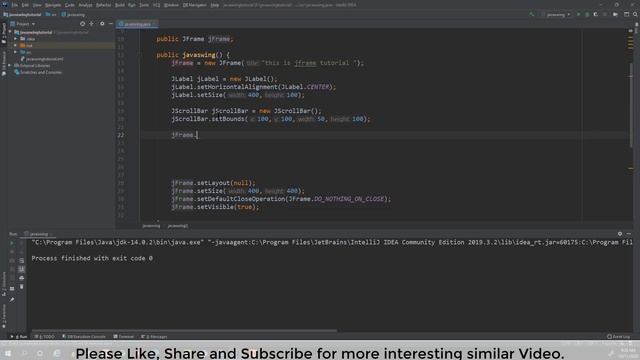The image size is (640, 360).
Task: Hide the Project panel with minus icon
Action: point(111,24)
